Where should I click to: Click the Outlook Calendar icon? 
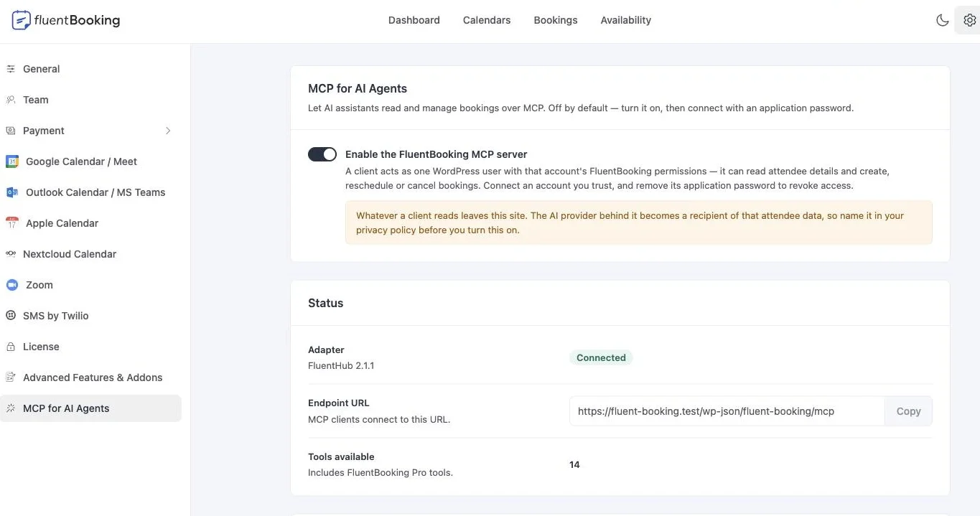pyautogui.click(x=12, y=192)
